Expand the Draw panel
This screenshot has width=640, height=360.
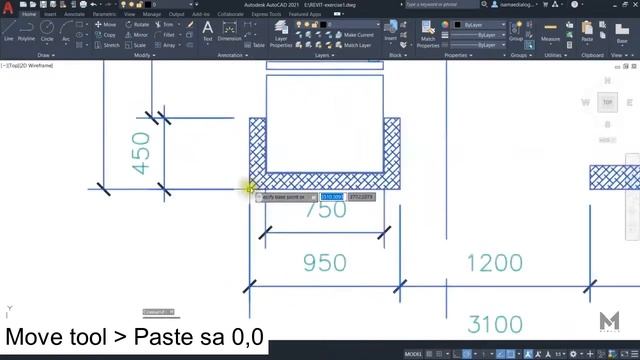click(46, 55)
